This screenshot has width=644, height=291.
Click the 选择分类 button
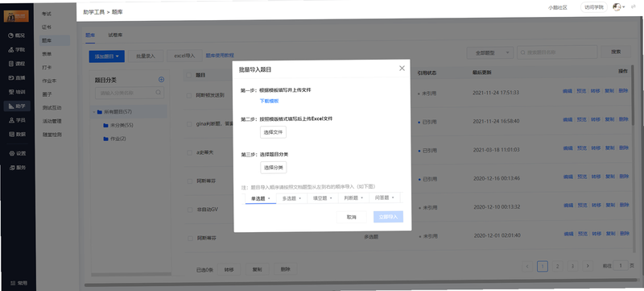(274, 168)
